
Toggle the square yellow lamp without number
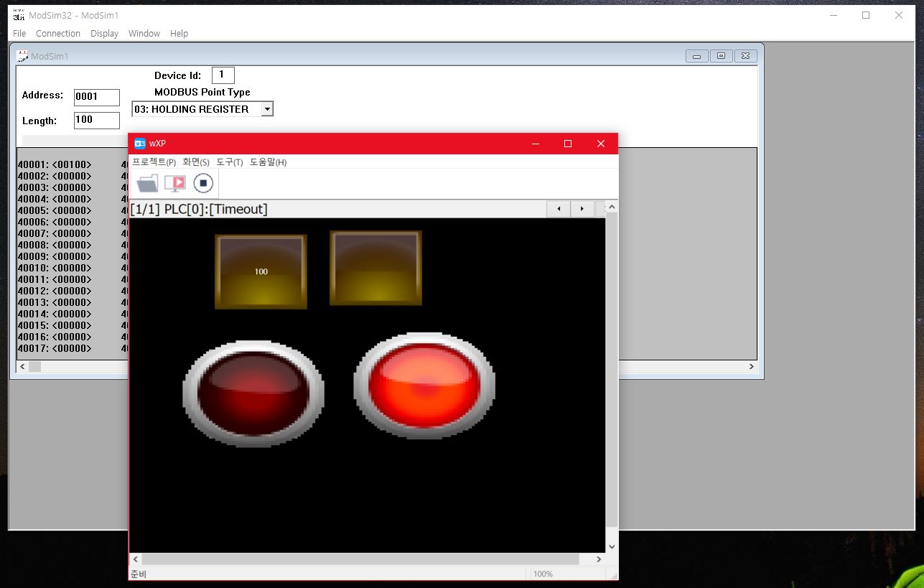point(375,268)
